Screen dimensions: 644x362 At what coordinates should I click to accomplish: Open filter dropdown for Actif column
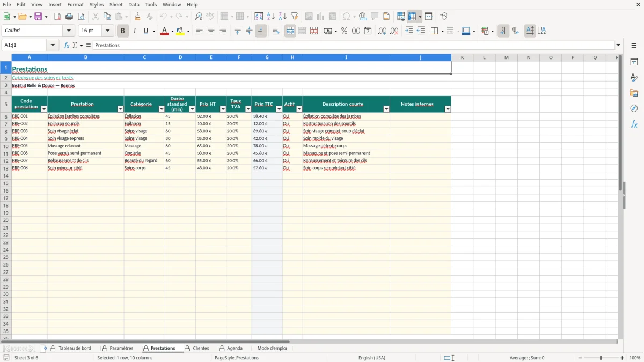click(299, 109)
